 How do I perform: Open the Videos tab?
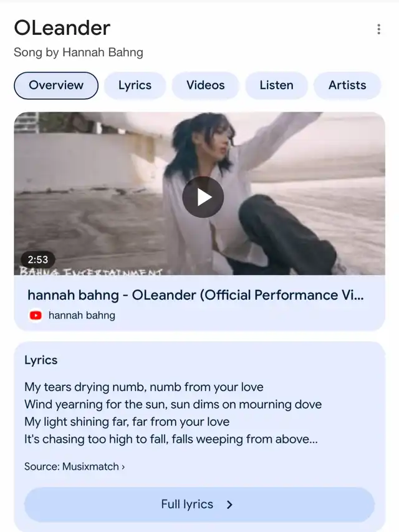(x=205, y=85)
